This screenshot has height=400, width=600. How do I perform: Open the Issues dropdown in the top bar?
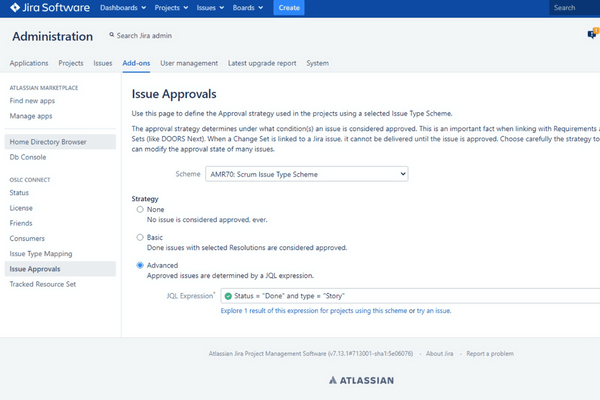click(x=210, y=8)
